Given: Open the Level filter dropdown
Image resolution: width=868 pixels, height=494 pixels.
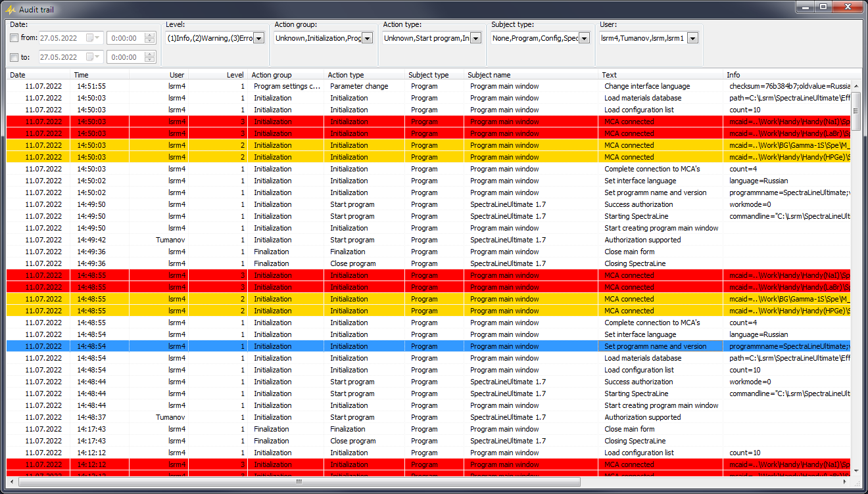Looking at the screenshot, I should (258, 38).
